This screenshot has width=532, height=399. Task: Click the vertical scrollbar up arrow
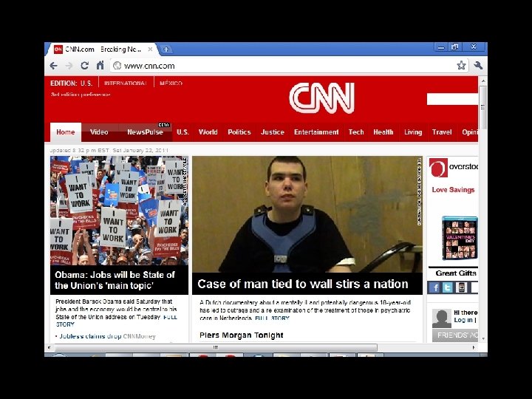[482, 81]
